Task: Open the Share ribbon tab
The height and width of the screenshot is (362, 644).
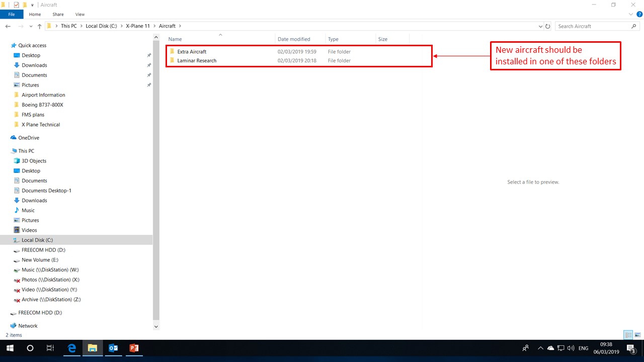Action: (x=58, y=15)
